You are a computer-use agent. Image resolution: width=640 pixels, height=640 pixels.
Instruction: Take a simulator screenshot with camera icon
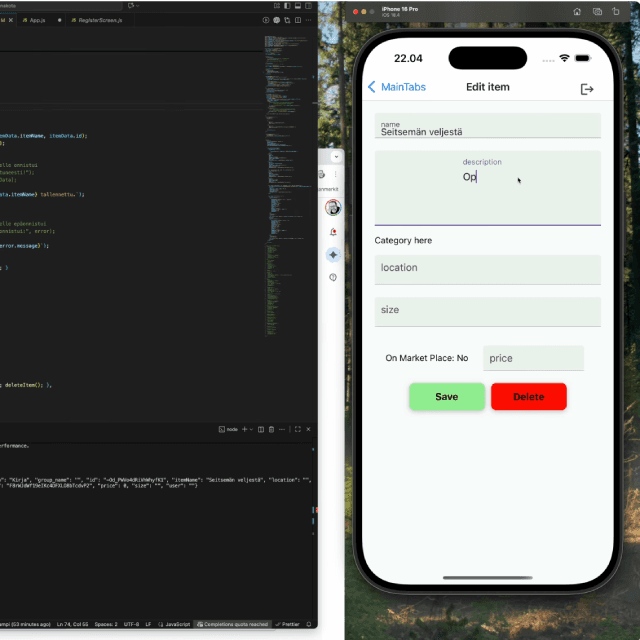click(x=597, y=11)
